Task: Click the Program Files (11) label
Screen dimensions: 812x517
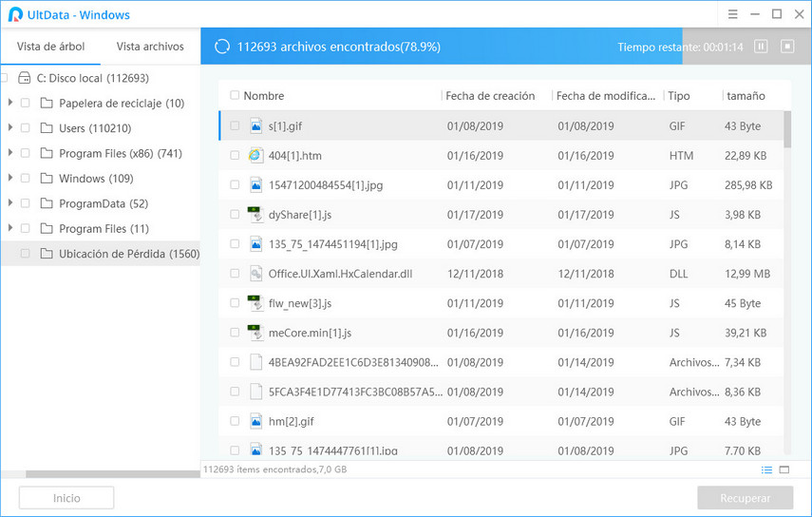Action: [x=104, y=228]
